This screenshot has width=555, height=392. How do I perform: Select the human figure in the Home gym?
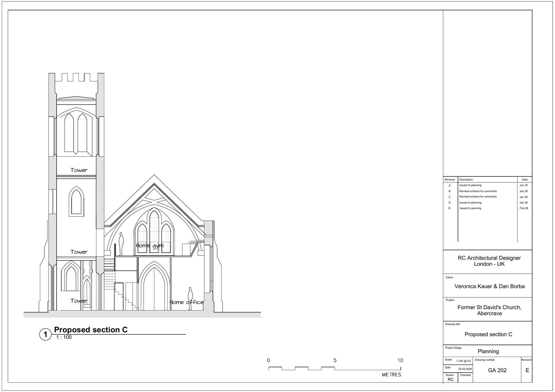tap(121, 244)
